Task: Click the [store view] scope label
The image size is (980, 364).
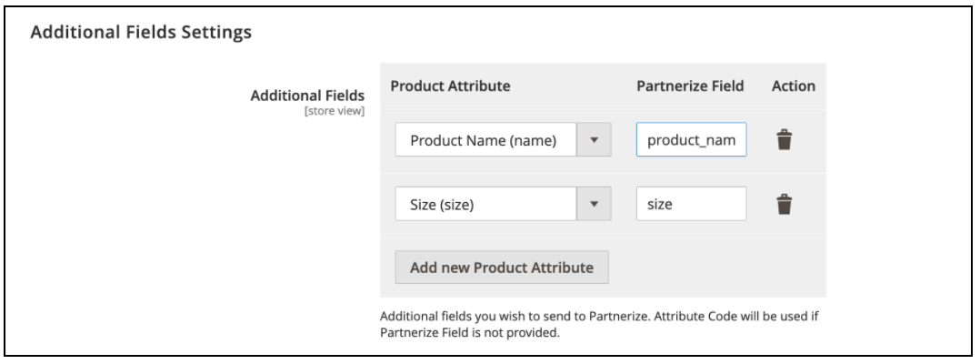Action: pos(335,112)
